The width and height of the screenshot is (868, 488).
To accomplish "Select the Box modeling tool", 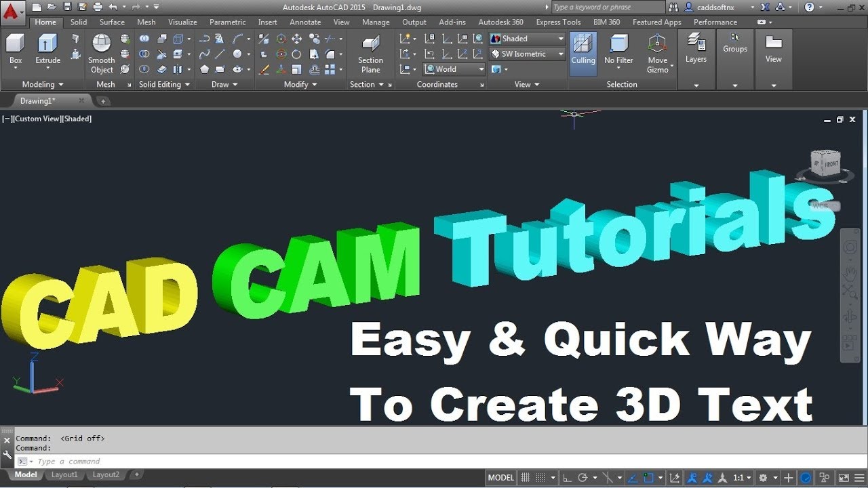I will pyautogui.click(x=16, y=49).
